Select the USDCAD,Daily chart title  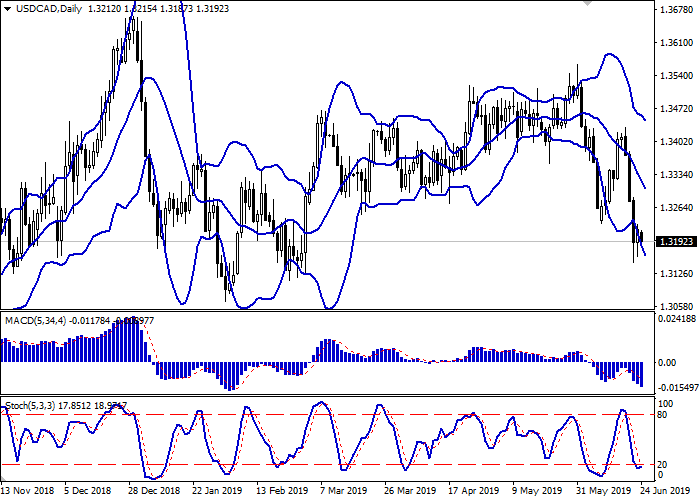point(48,9)
